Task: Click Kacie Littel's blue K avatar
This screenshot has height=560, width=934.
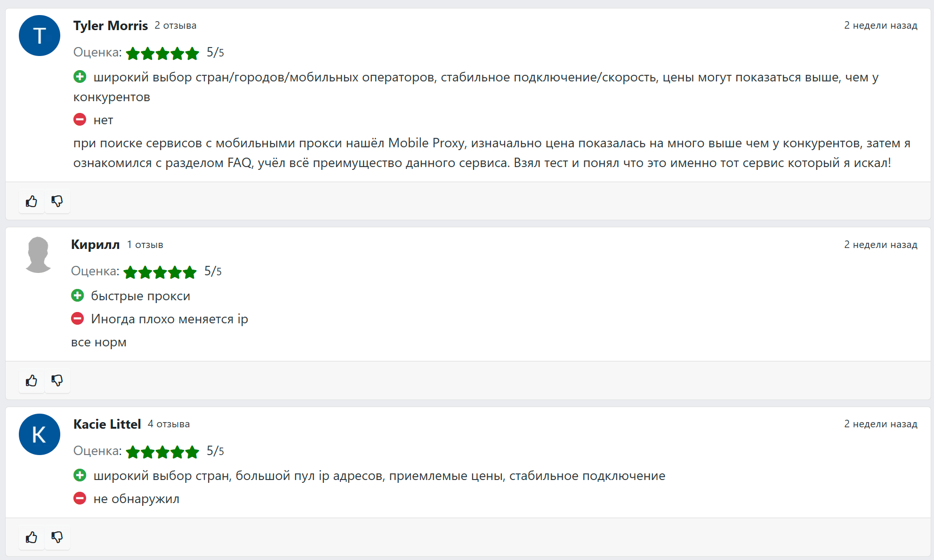Action: click(40, 434)
